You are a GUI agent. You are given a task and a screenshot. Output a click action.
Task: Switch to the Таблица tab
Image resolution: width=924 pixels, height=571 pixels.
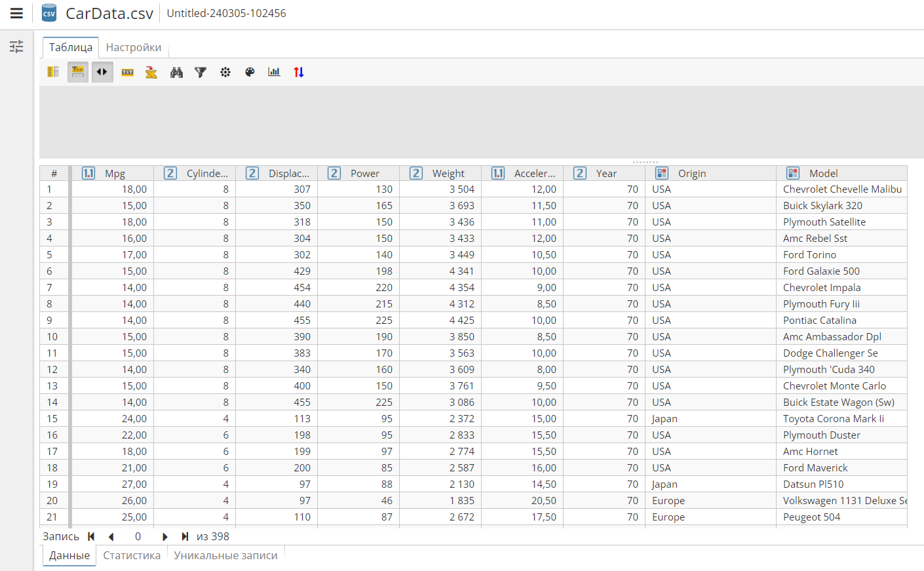coord(71,47)
